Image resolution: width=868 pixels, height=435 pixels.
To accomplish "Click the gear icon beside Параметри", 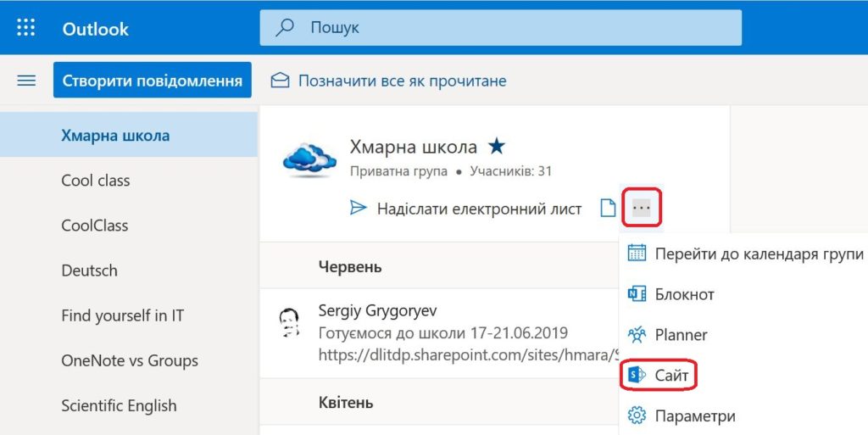I will pyautogui.click(x=637, y=415).
